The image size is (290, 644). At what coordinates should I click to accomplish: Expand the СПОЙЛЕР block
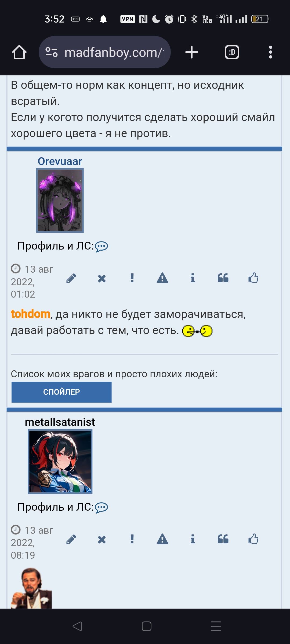(x=61, y=392)
